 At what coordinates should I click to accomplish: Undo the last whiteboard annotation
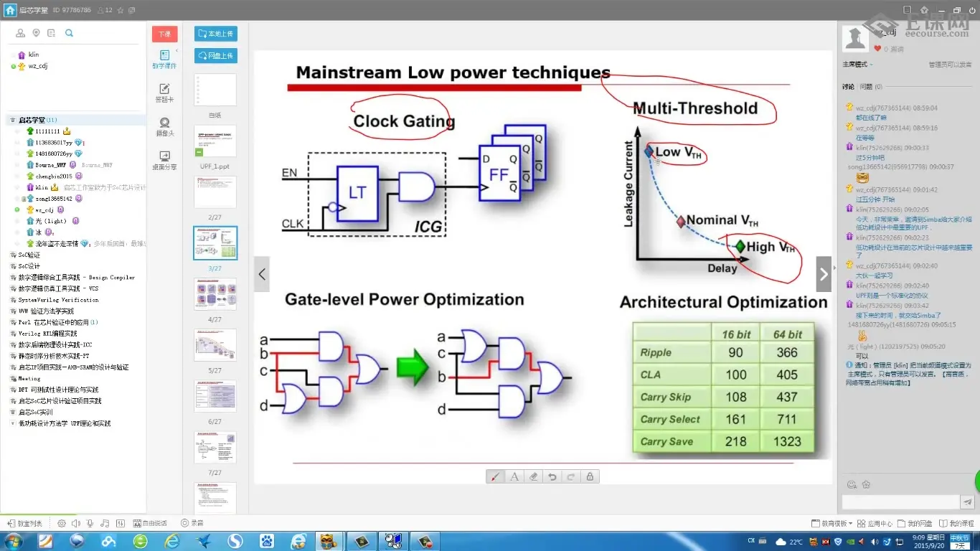[552, 476]
